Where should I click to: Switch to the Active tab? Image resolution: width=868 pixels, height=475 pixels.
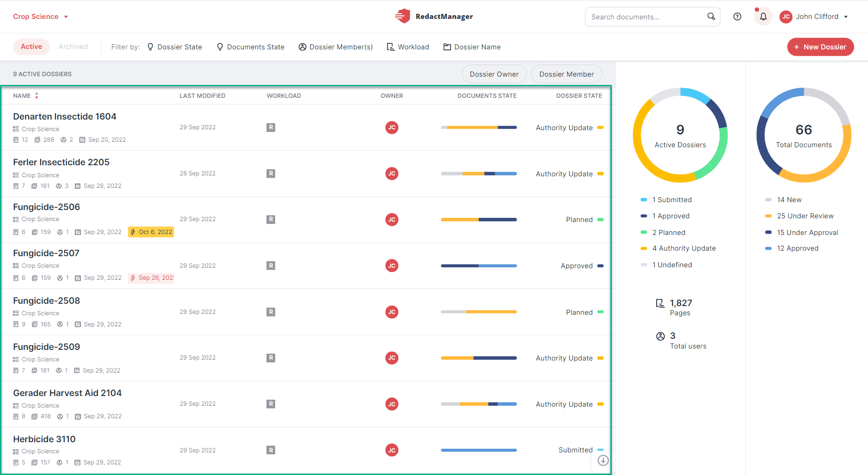pos(31,47)
